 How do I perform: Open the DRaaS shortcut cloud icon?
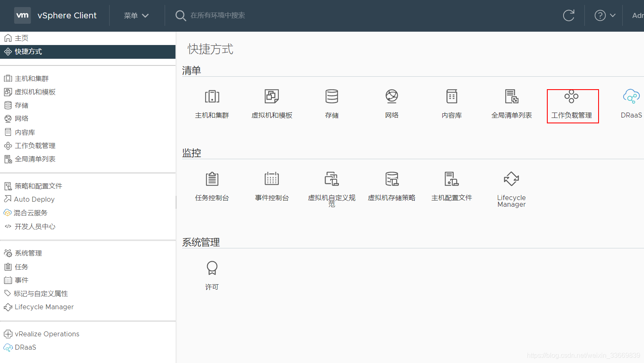[x=631, y=97]
